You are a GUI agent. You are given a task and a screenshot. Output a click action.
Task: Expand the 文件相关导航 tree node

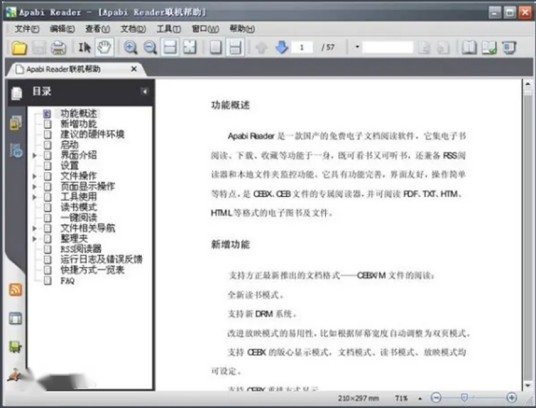click(34, 228)
